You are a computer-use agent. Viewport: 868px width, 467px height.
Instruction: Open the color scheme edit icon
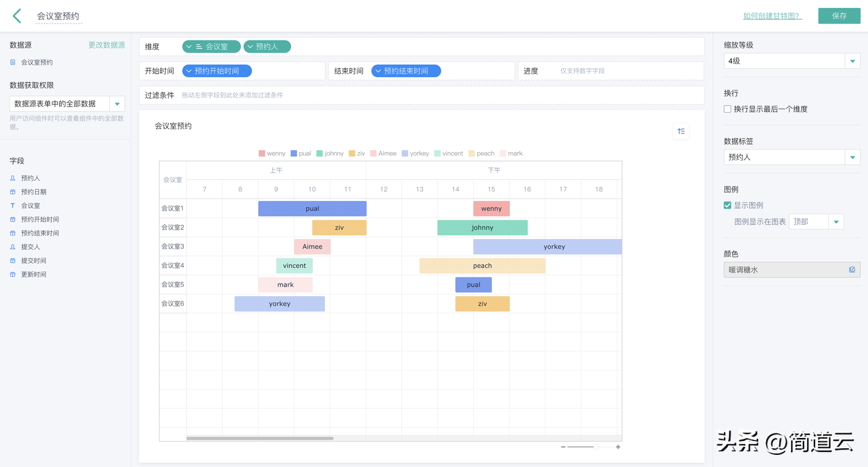coord(852,270)
